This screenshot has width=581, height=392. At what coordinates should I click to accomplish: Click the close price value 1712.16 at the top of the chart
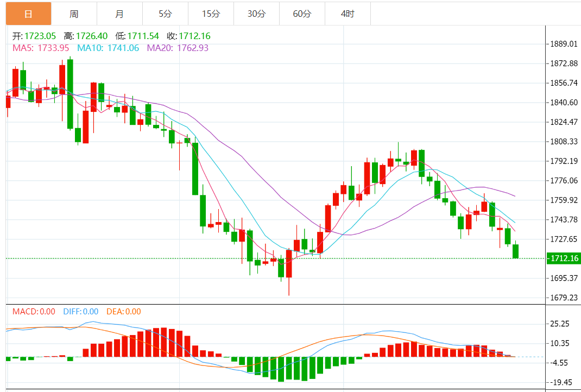(x=194, y=36)
